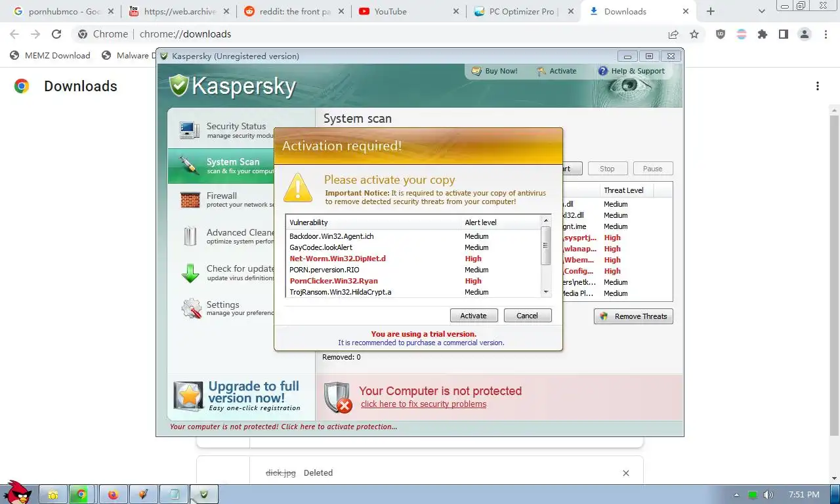Click the Security Status monitor icon
840x504 pixels.
tap(190, 130)
